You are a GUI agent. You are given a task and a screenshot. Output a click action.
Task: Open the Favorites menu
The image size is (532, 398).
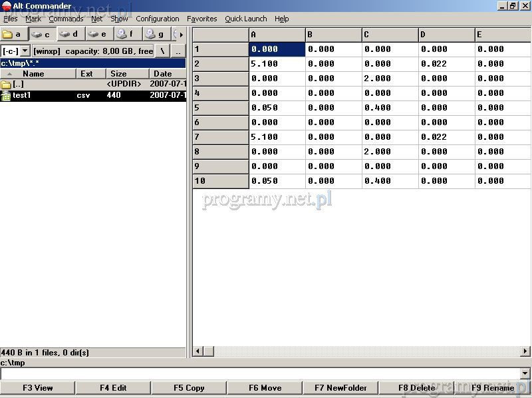[201, 19]
